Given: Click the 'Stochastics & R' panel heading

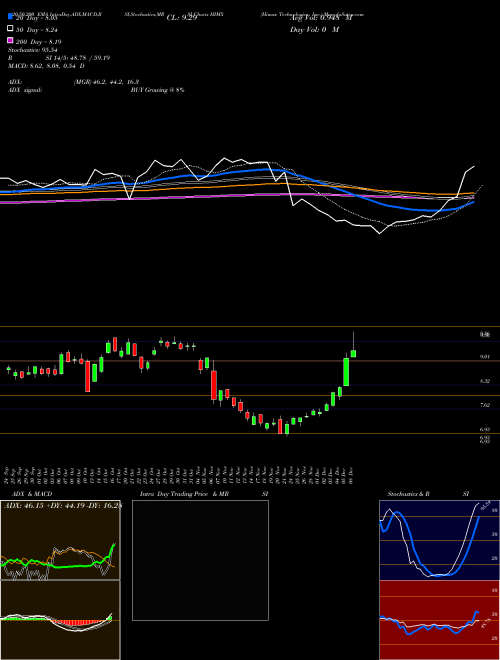Looking at the screenshot, I should [408, 494].
